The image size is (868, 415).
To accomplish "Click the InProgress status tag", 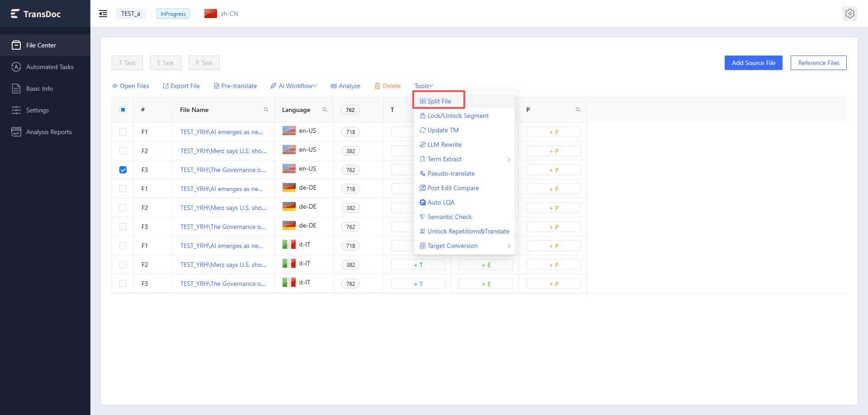I will click(x=173, y=14).
